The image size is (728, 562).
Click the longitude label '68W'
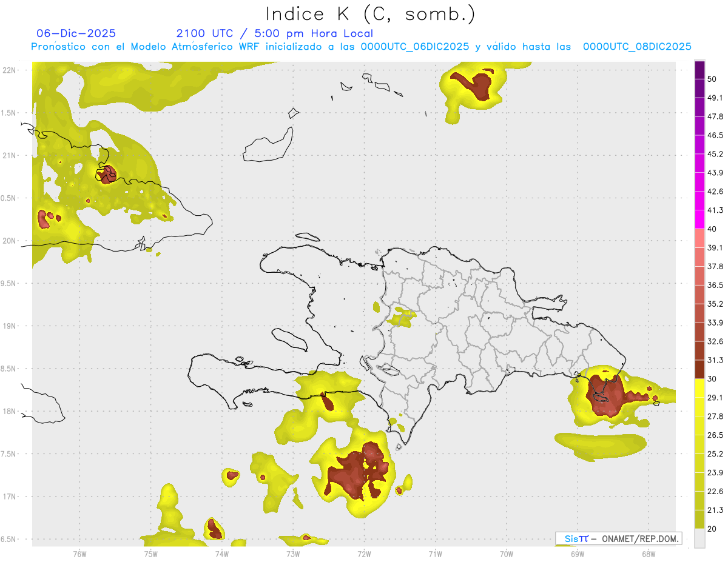(648, 554)
